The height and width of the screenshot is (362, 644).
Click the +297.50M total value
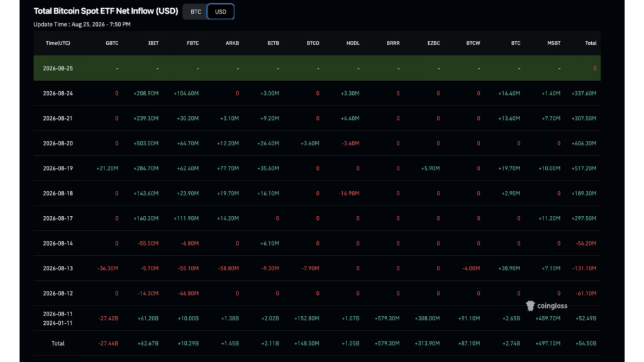[584, 218]
